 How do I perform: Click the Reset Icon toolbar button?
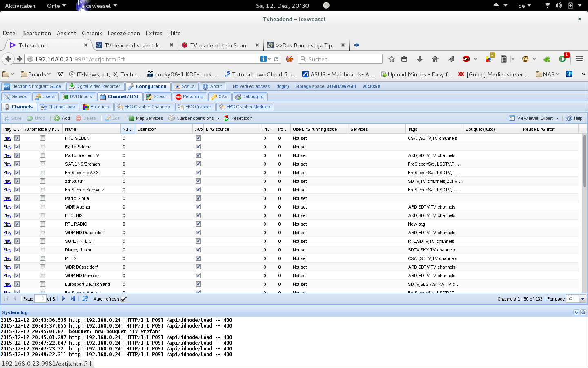[238, 118]
